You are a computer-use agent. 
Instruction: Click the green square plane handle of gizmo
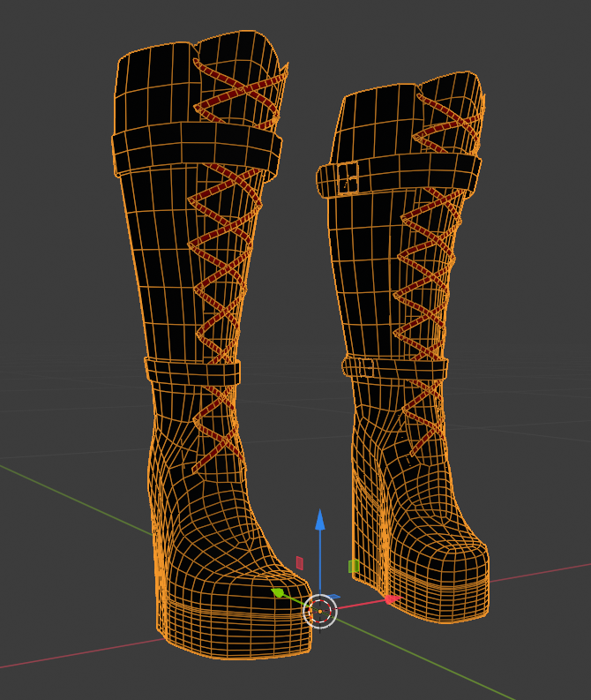pos(353,566)
